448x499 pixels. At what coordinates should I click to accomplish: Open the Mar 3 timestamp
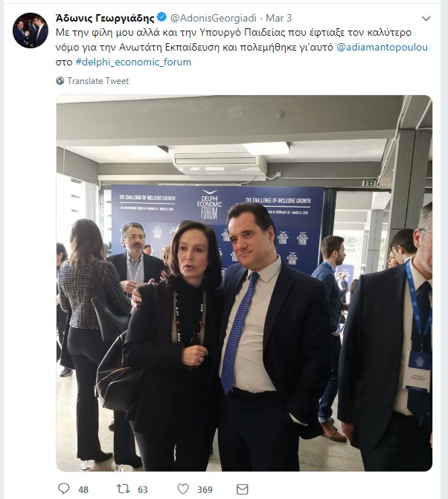[278, 18]
